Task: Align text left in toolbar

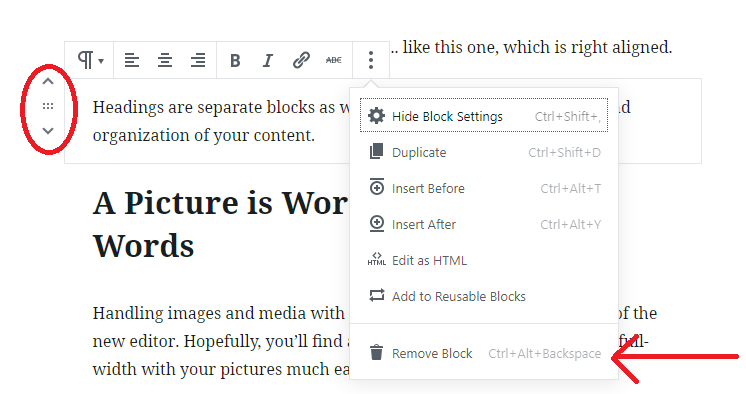Action: (132, 60)
